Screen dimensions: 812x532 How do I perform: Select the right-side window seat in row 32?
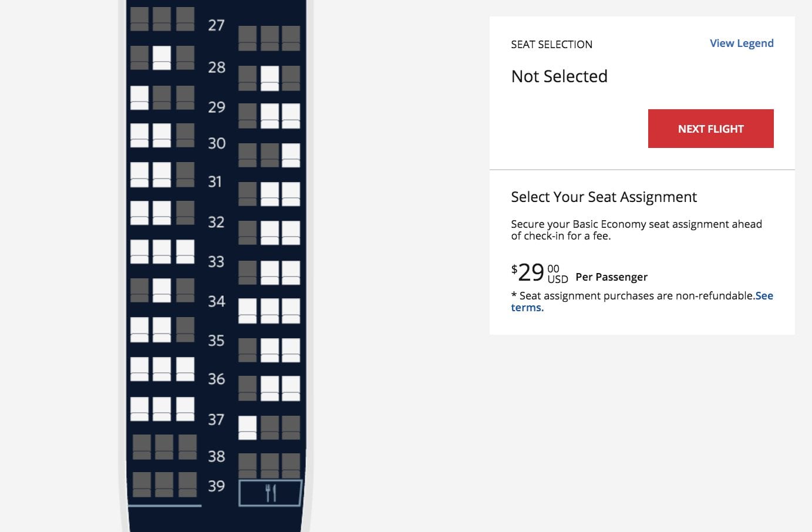[292, 231]
